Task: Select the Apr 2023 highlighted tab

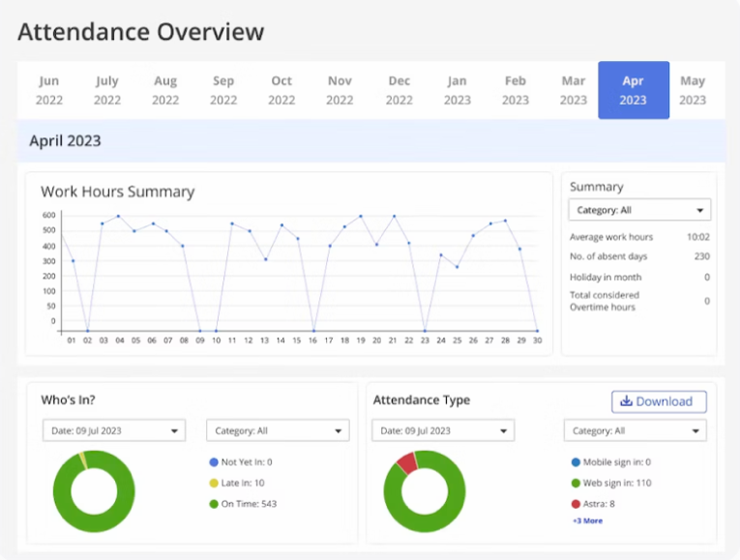Action: [633, 90]
